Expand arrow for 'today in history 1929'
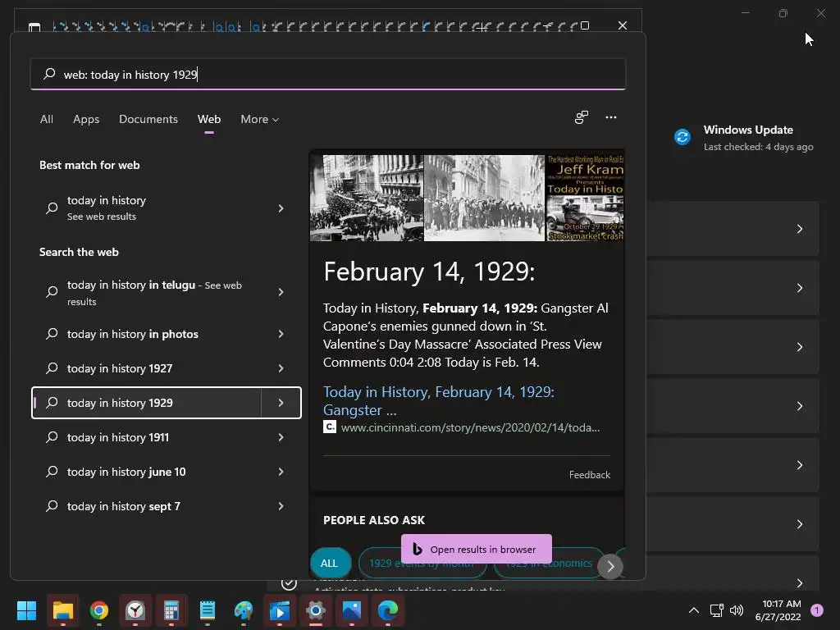 [281, 402]
